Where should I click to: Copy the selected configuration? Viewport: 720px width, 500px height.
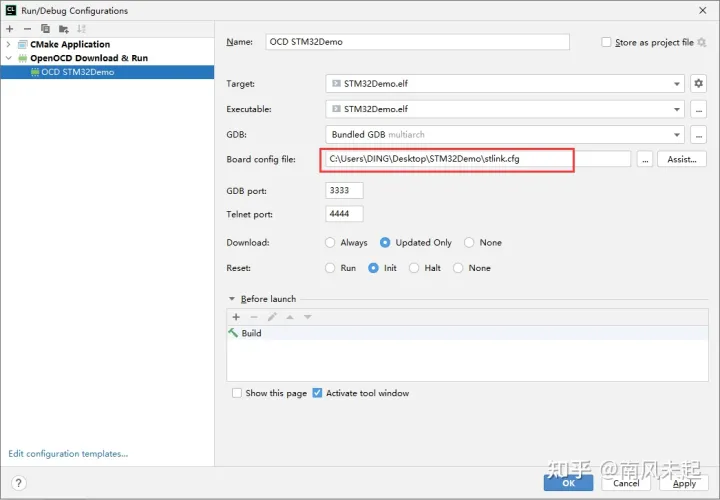[45, 29]
